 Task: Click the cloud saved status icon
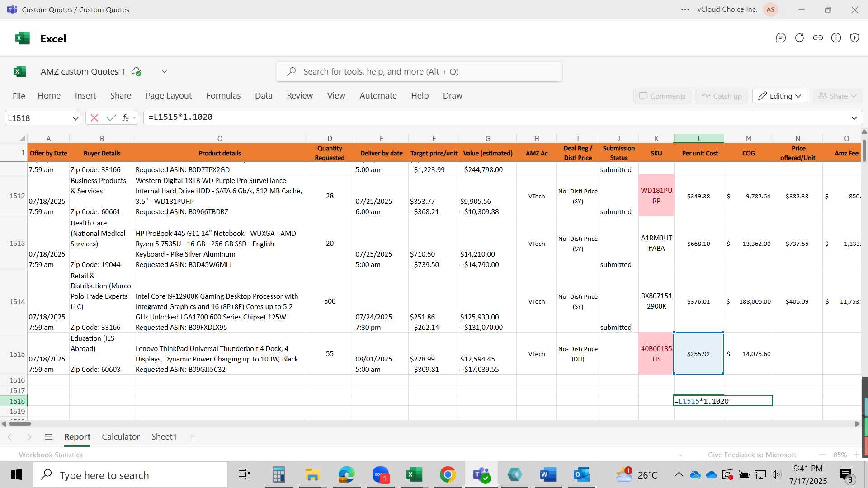pyautogui.click(x=136, y=71)
